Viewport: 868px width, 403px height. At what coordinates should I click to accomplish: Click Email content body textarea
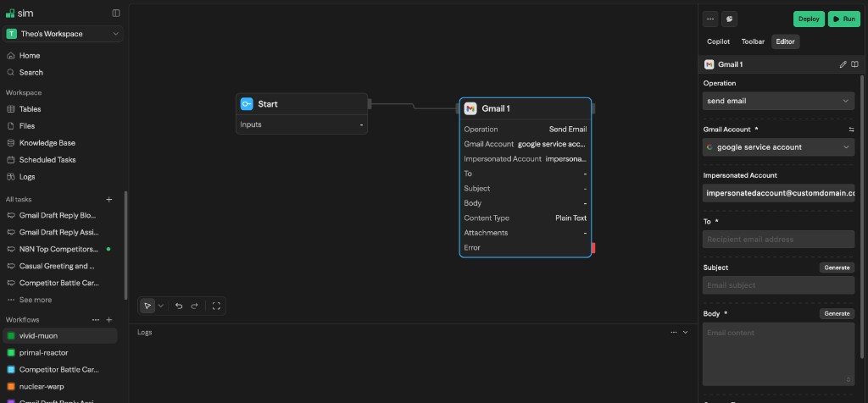(778, 355)
